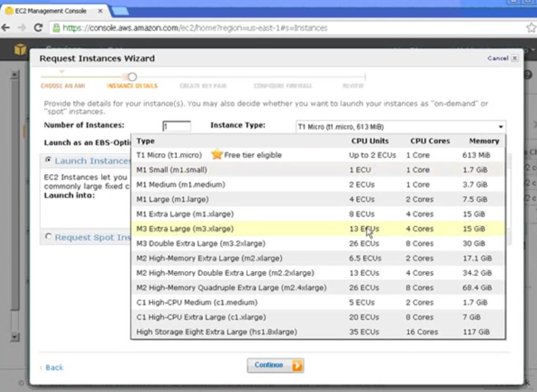Image resolution: width=537 pixels, height=392 pixels.
Task: Reload the page with the refresh icon
Action: 38,28
